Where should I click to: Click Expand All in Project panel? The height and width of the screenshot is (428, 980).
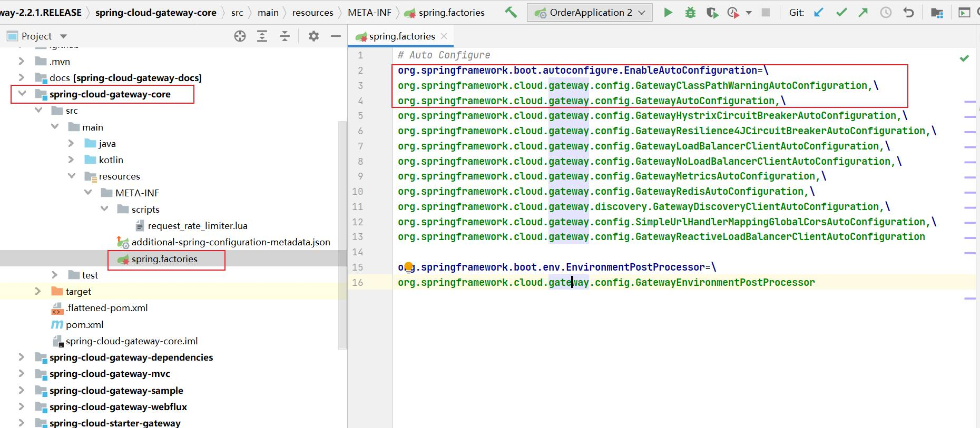click(262, 36)
